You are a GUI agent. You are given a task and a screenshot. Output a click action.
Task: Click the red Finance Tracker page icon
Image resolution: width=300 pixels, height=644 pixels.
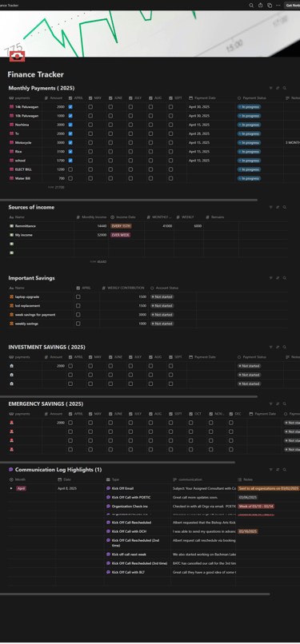click(x=18, y=56)
